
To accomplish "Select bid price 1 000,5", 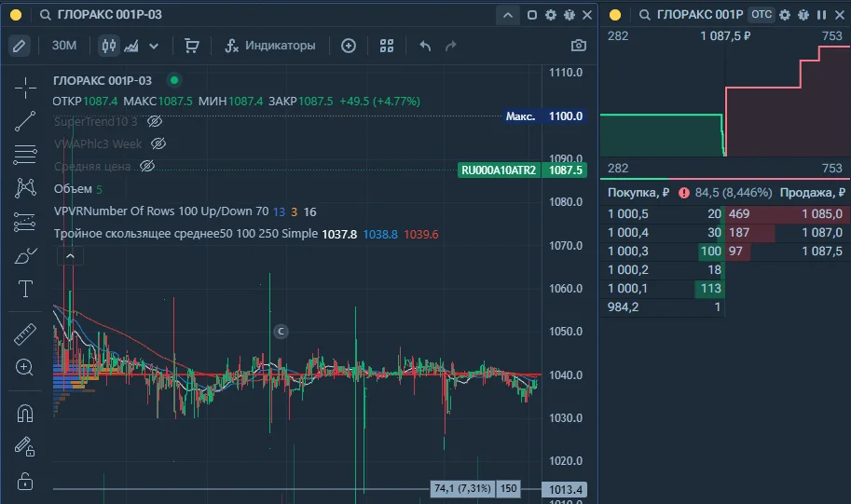I will point(628,213).
